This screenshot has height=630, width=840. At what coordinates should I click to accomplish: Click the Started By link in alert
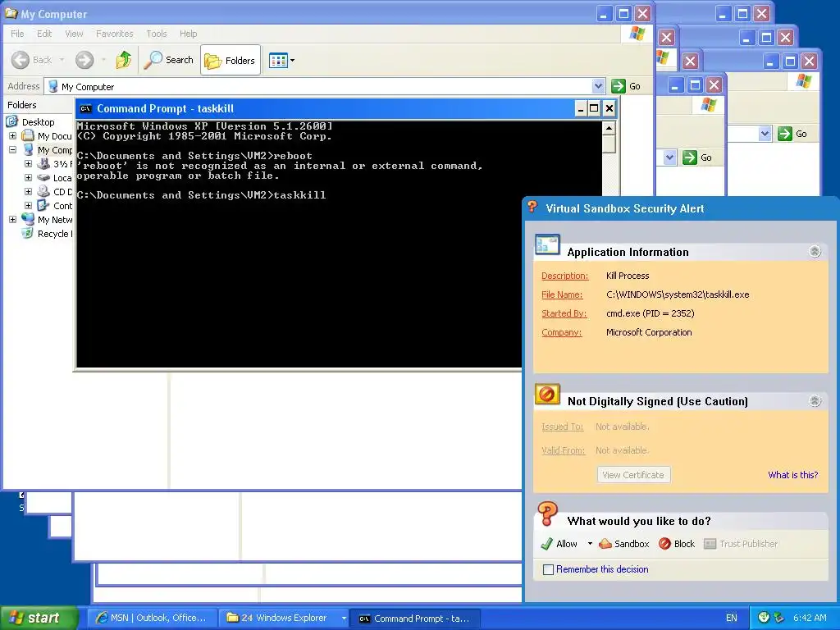pos(564,313)
